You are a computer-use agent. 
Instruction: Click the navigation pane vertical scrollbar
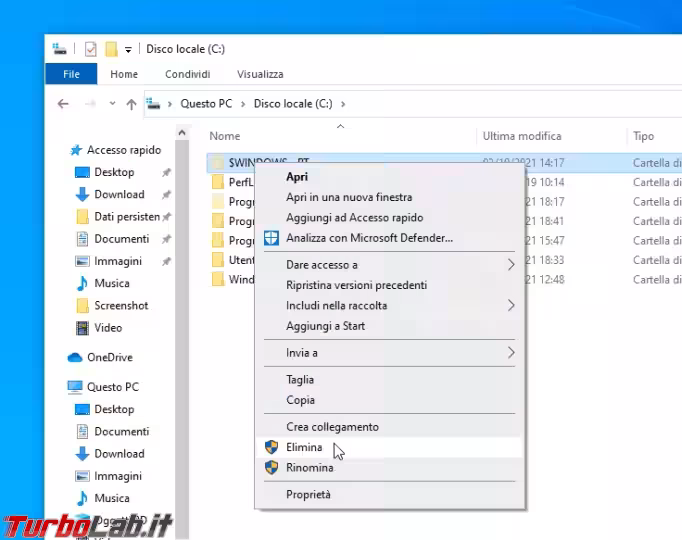(x=182, y=300)
